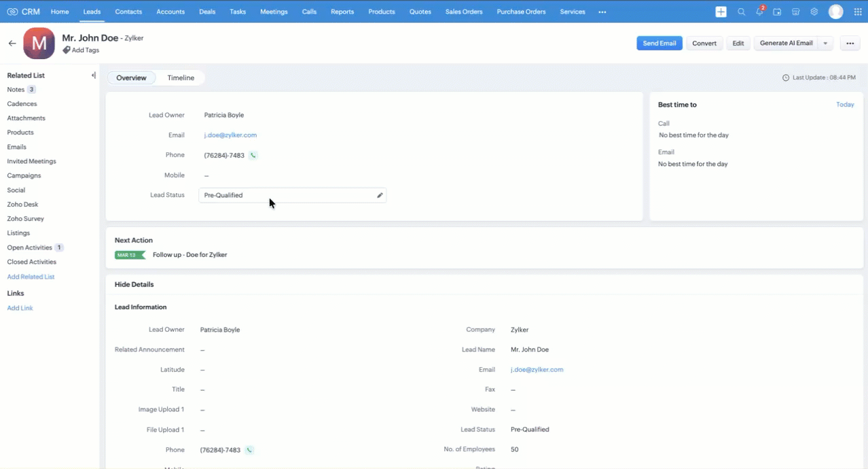Open the calendar icon in the top bar

click(777, 12)
